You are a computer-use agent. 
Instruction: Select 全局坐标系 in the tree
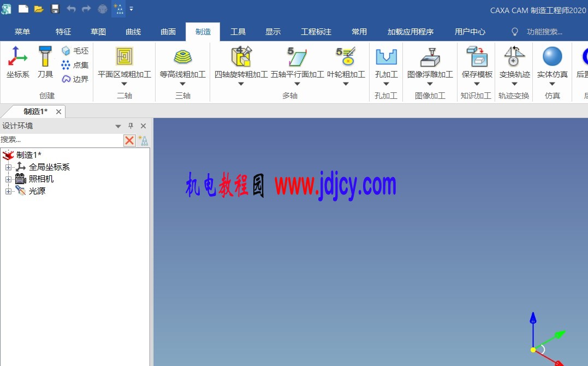click(49, 167)
